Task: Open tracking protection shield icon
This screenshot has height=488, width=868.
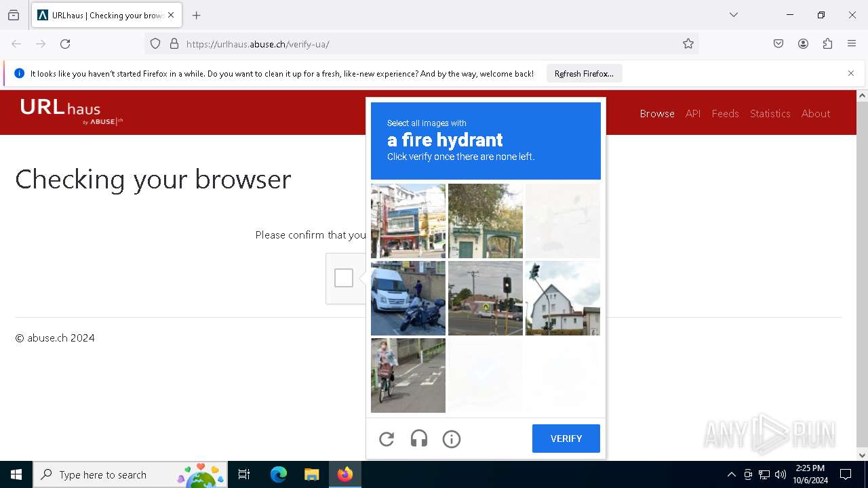Action: (155, 44)
